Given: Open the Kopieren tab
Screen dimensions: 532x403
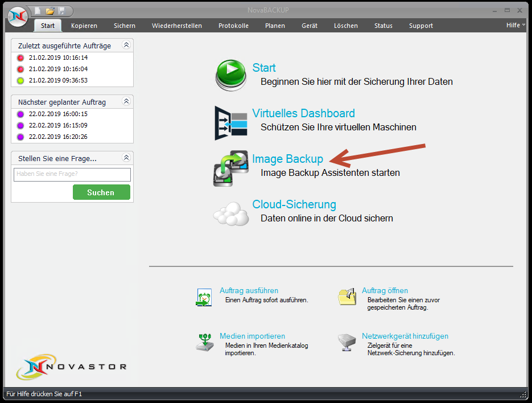Looking at the screenshot, I should [84, 26].
